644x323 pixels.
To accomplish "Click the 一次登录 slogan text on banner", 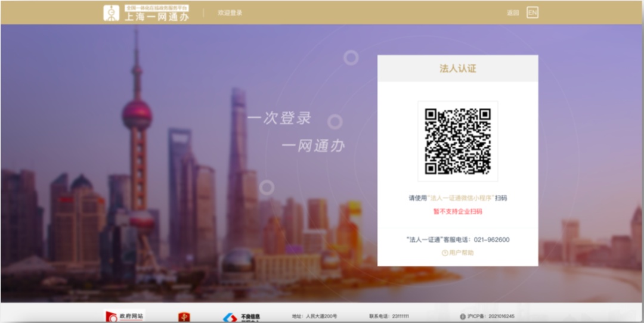I will 280,118.
